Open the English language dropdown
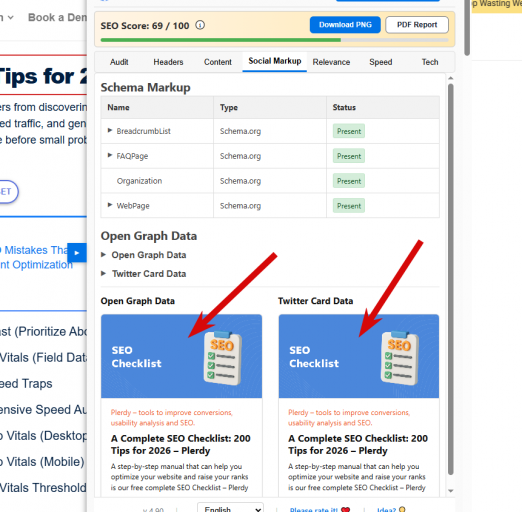522x512 pixels. coord(230,508)
